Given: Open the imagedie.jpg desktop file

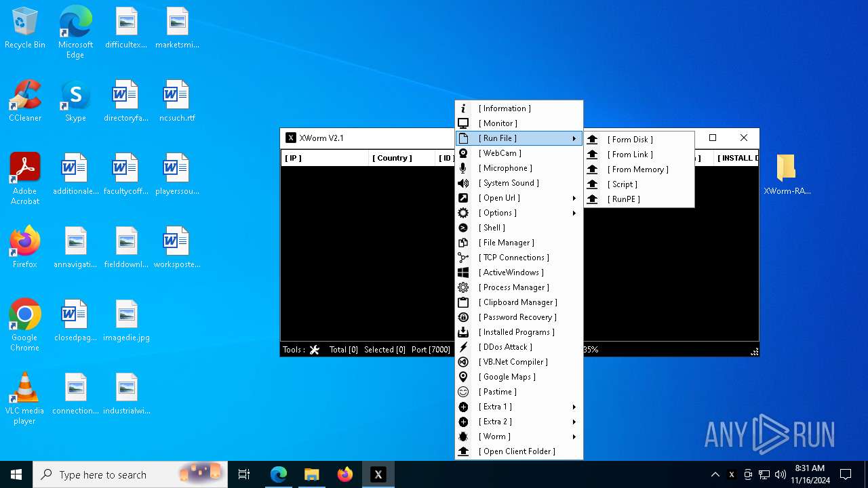Looking at the screenshot, I should (x=126, y=321).
